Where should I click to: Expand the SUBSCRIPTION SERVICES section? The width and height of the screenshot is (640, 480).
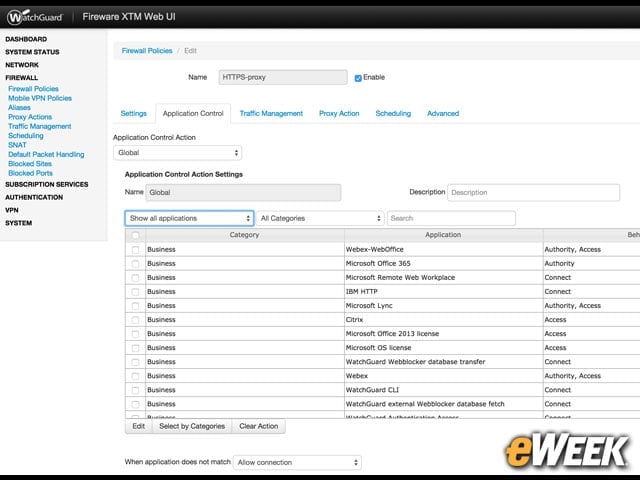pyautogui.click(x=47, y=184)
